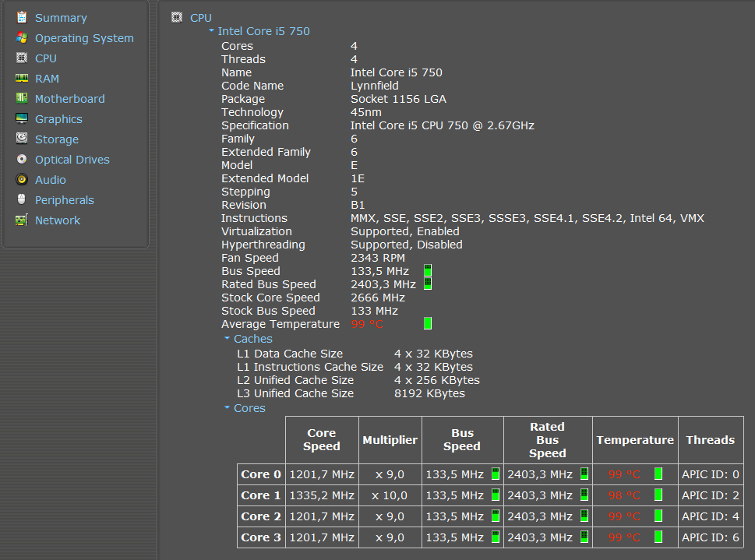This screenshot has height=560, width=755.
Task: Click the Core Speed column header
Action: [322, 439]
